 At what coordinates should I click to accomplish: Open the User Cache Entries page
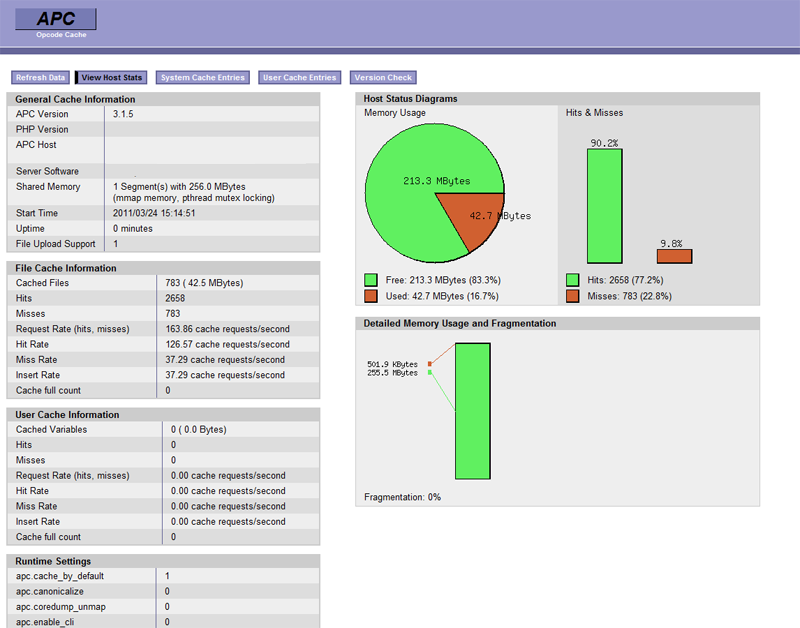click(x=299, y=78)
